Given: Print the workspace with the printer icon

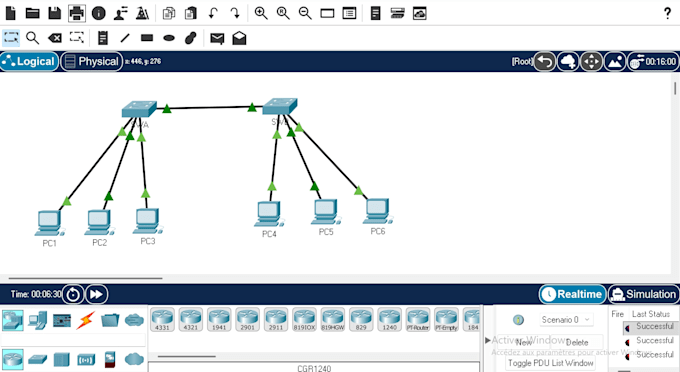Looking at the screenshot, I should click(76, 13).
